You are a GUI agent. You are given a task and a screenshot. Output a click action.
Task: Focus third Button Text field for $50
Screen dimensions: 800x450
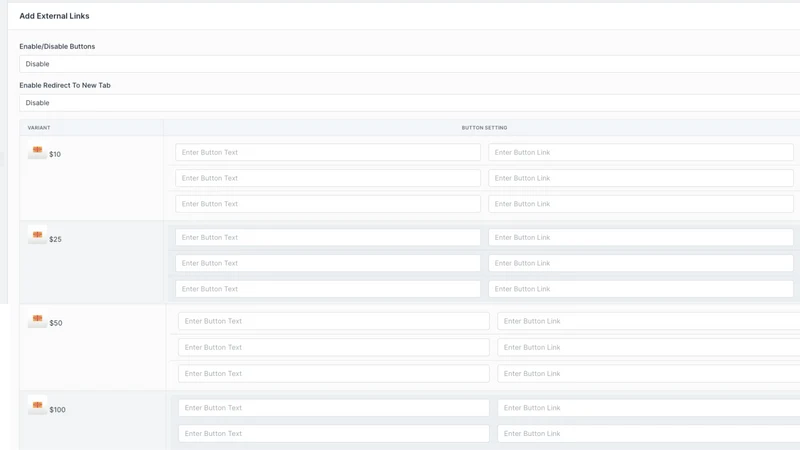click(x=334, y=373)
